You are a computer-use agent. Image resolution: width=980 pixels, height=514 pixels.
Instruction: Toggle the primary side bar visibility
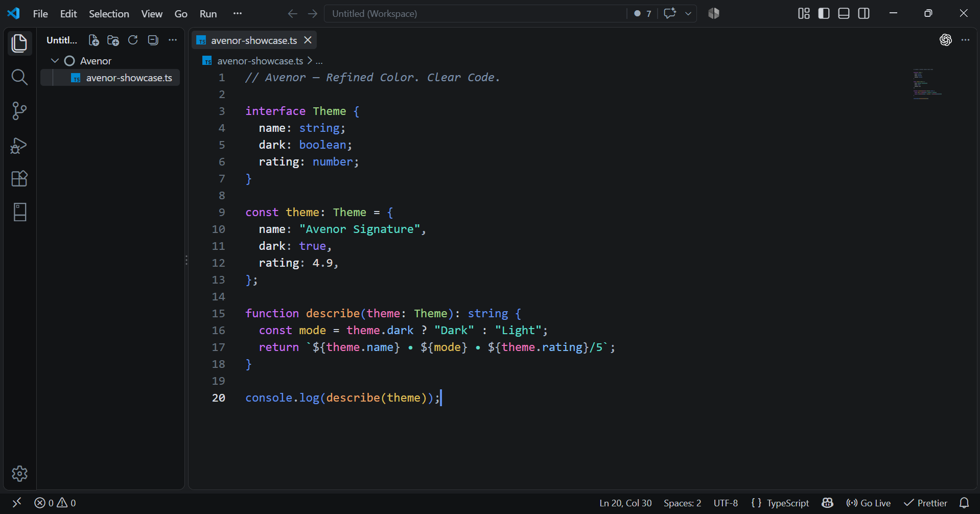[x=824, y=13]
